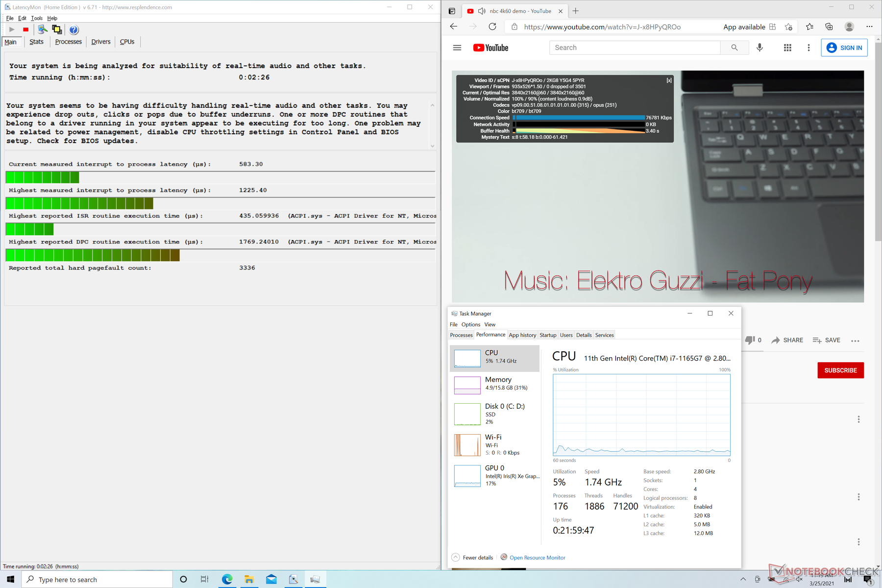This screenshot has width=882, height=588.
Task: Open the tab actions menu in Edge
Action: point(452,11)
